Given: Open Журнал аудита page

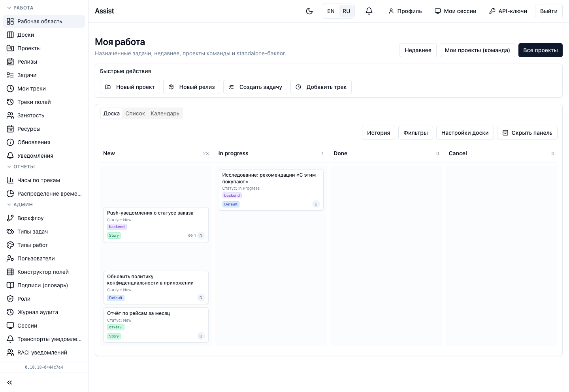Looking at the screenshot, I should [44, 312].
